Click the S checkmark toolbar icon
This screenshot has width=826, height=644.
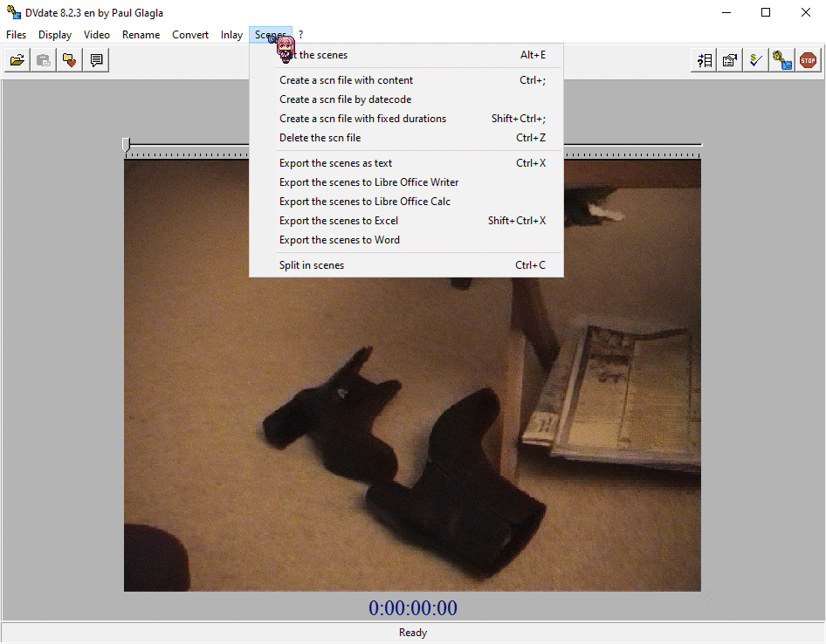756,60
